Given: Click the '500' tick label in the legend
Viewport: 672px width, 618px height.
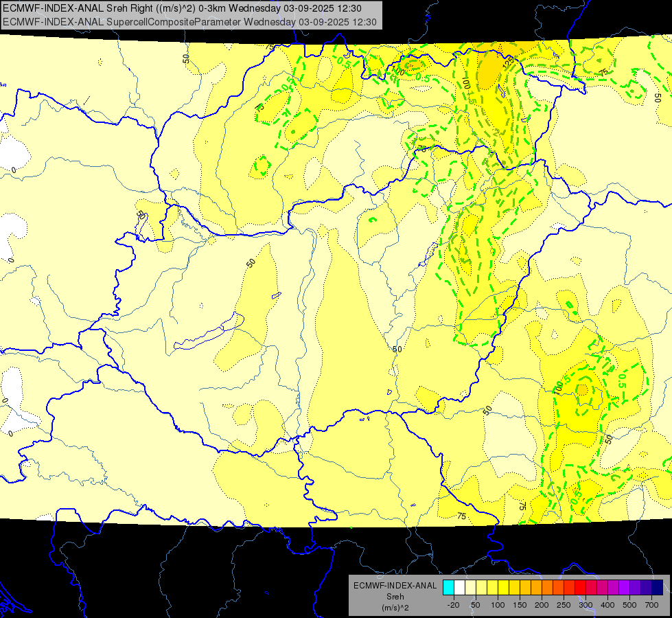Looking at the screenshot, I should point(629,605).
